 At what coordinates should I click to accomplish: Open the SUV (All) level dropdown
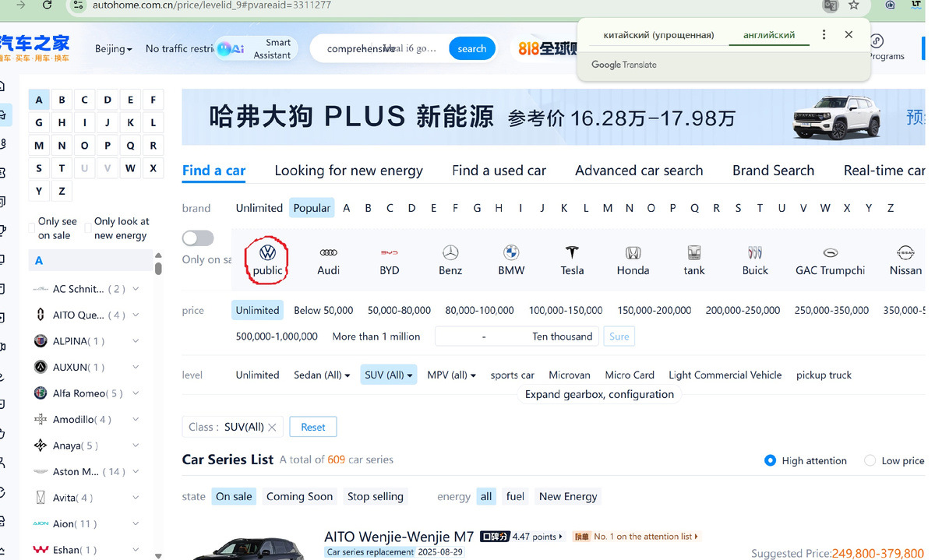pyautogui.click(x=388, y=375)
